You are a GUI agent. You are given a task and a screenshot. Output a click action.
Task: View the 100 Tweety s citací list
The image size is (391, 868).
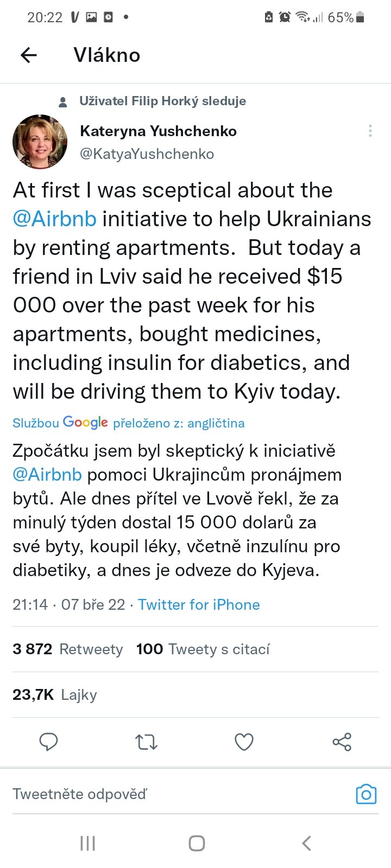tap(203, 649)
